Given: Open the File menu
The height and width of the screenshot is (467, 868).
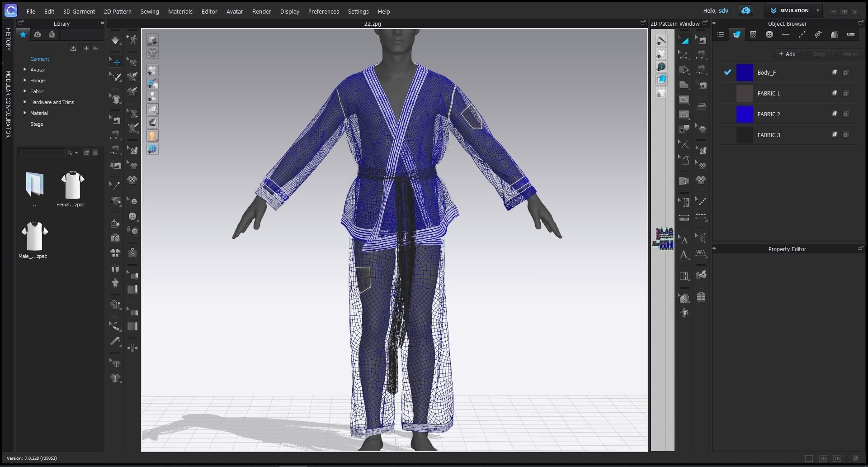Looking at the screenshot, I should pos(31,11).
